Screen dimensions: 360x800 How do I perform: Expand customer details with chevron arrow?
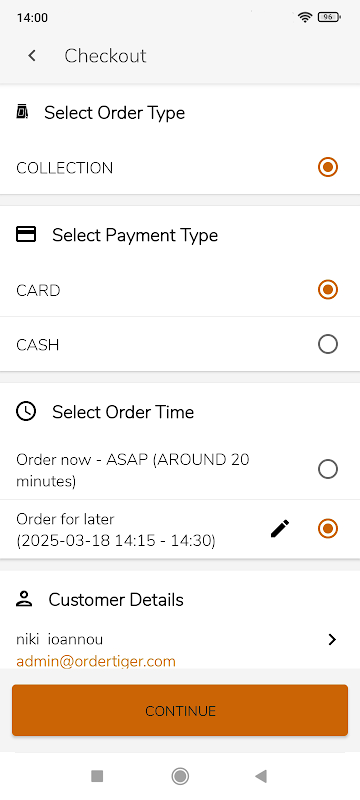[332, 639]
